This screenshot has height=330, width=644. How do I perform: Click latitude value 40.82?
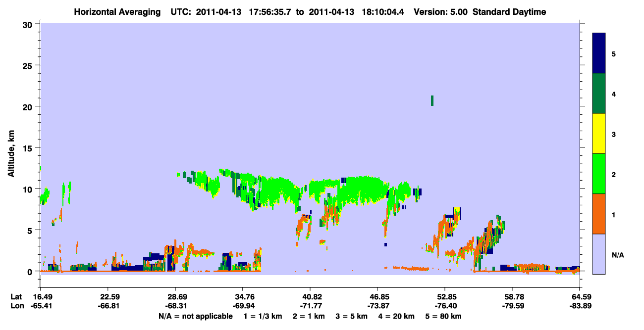point(310,297)
